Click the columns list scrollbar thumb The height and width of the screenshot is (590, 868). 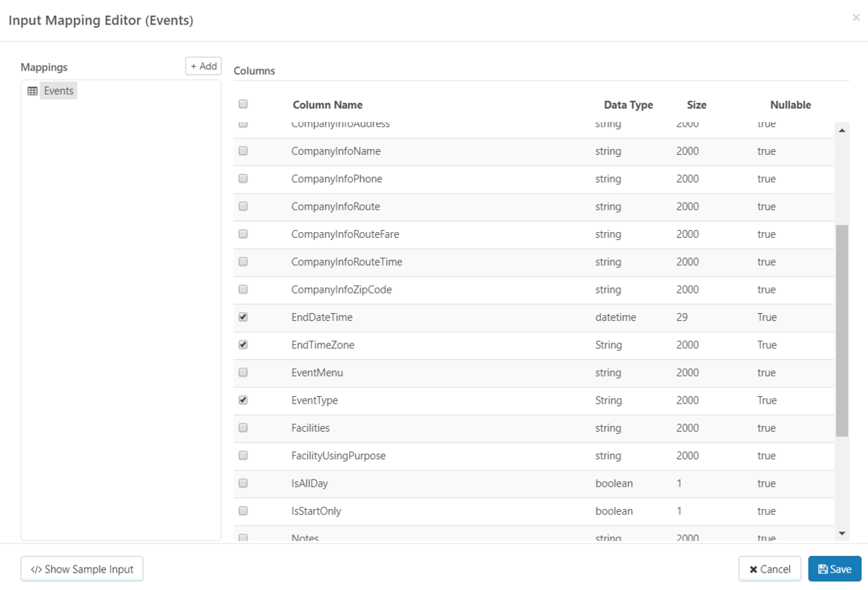(842, 330)
